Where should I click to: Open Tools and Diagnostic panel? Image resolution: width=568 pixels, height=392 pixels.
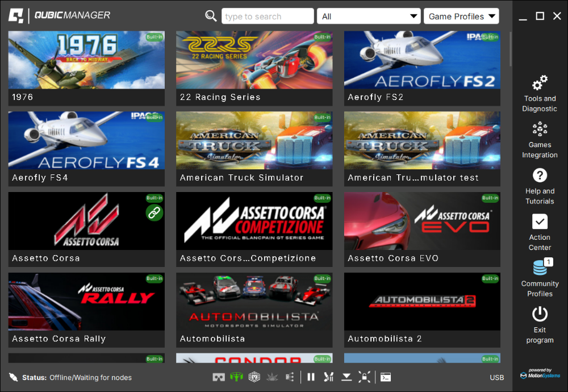(x=540, y=94)
